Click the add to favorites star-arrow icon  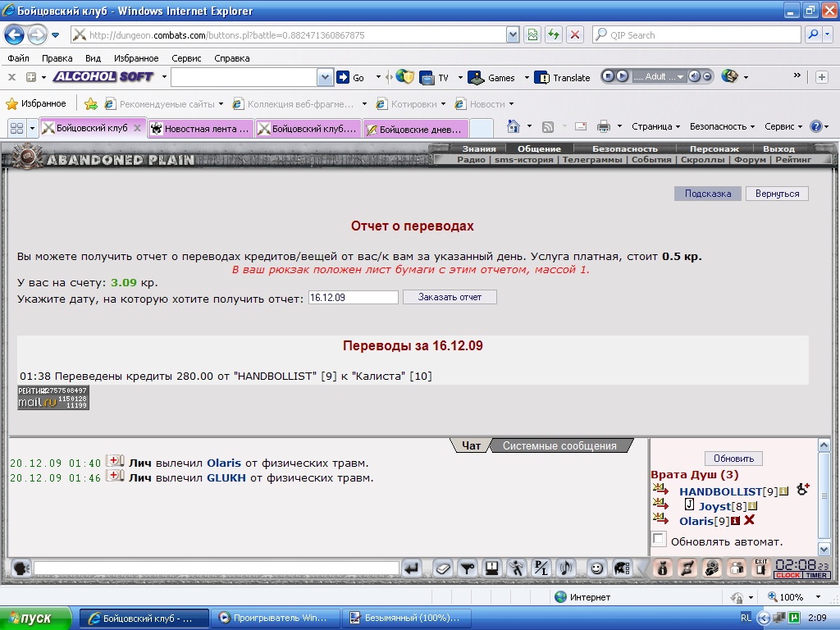coord(91,104)
